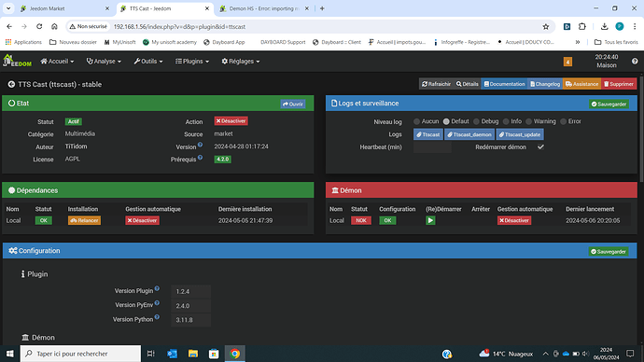This screenshot has width=644, height=362.
Task: Click the Jeedom logo in the navbar
Action: 17,61
